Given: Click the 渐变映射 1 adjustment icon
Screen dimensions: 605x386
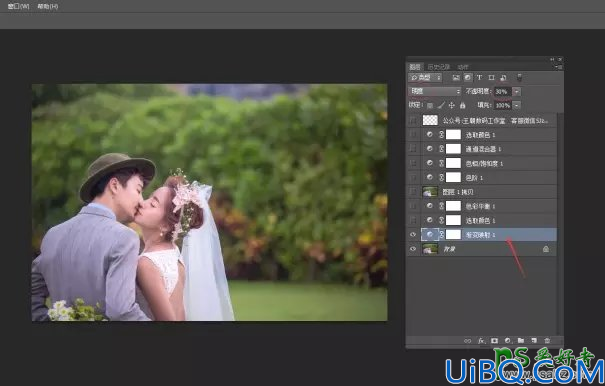Looking at the screenshot, I should point(430,234).
